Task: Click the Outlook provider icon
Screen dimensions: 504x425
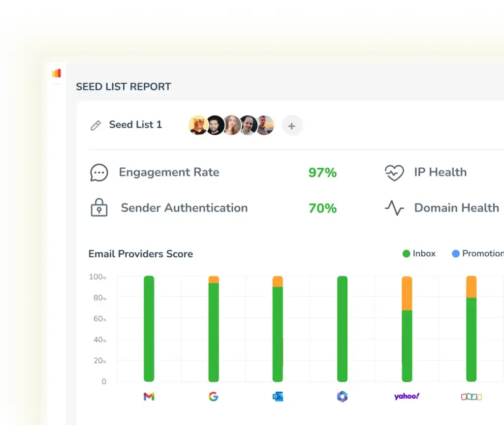Action: click(278, 397)
